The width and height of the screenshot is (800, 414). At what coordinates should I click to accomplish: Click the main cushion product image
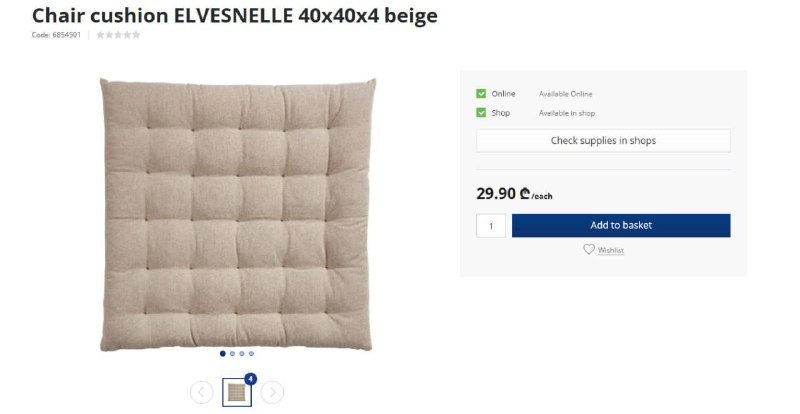click(238, 214)
